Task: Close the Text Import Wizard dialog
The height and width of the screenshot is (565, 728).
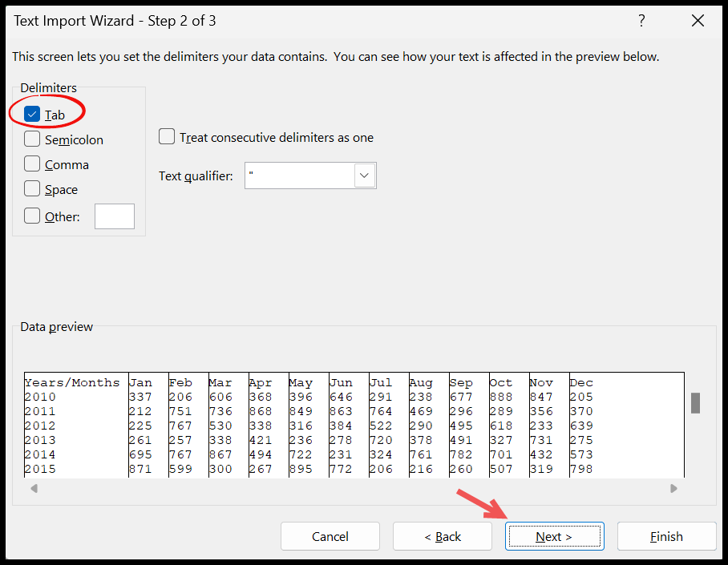Action: click(x=698, y=21)
